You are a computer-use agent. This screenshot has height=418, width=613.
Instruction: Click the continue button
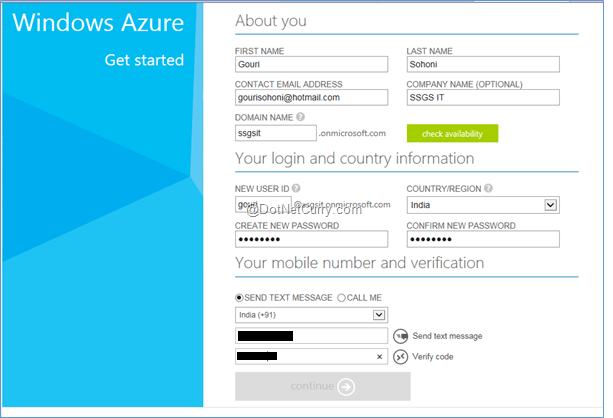click(322, 386)
